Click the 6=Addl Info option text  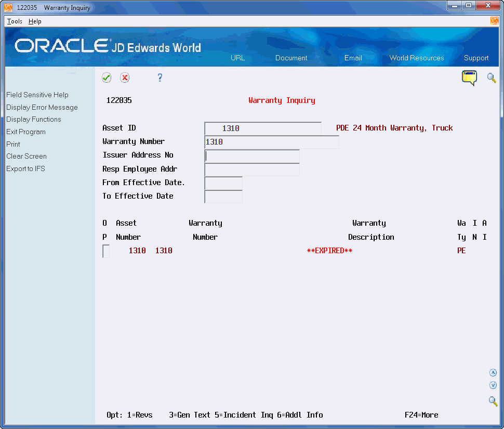pyautogui.click(x=300, y=415)
